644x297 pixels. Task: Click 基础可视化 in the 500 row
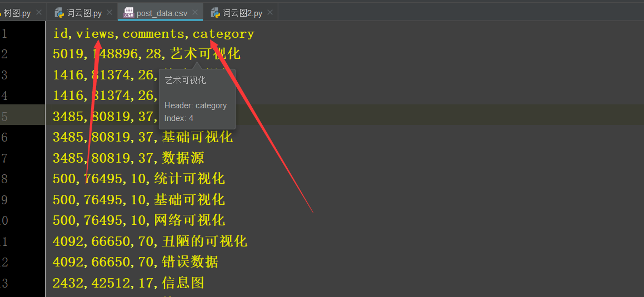click(x=189, y=200)
